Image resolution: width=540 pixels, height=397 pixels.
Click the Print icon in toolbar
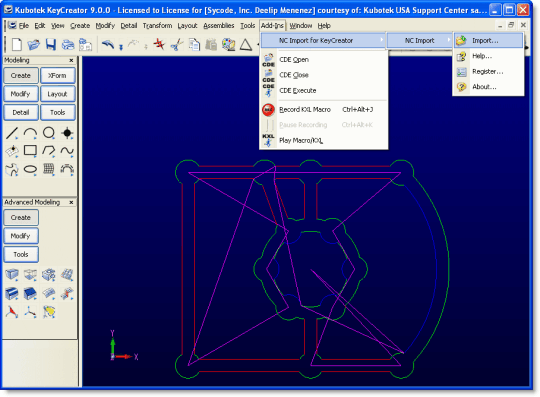[x=68, y=44]
